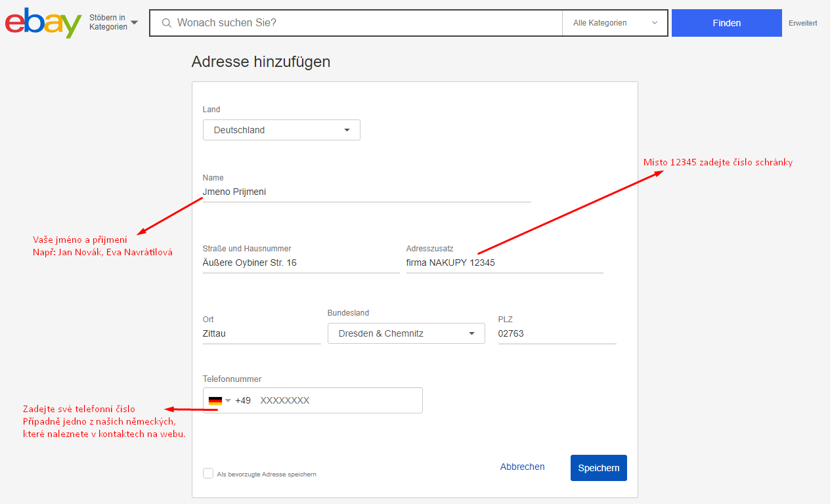Click the PLZ field containing 02763
Image resolution: width=830 pixels, height=504 pixels.
coord(557,334)
